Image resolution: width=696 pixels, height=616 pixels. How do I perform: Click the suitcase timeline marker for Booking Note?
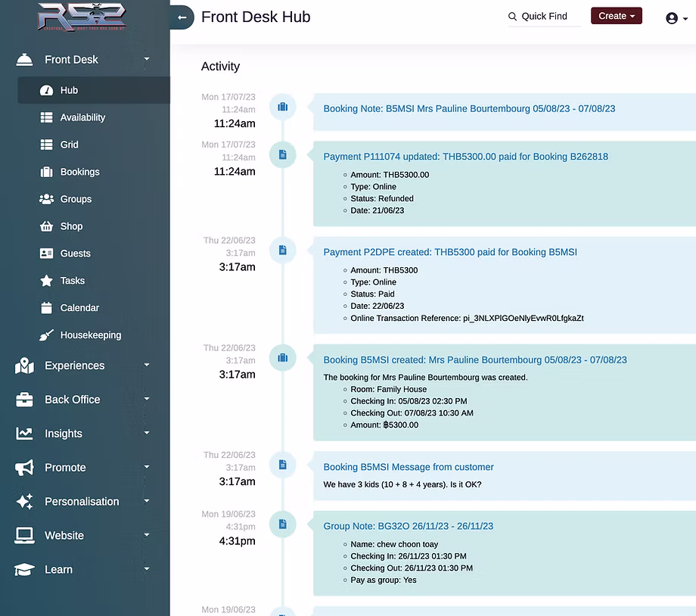(282, 107)
